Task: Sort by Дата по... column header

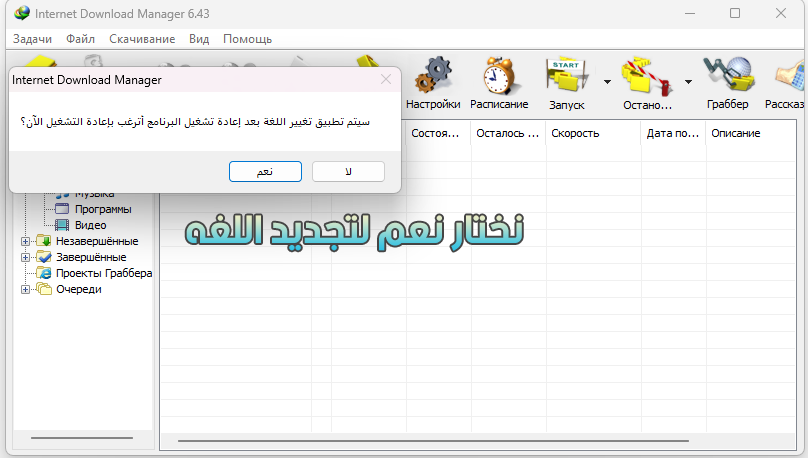Action: click(674, 133)
